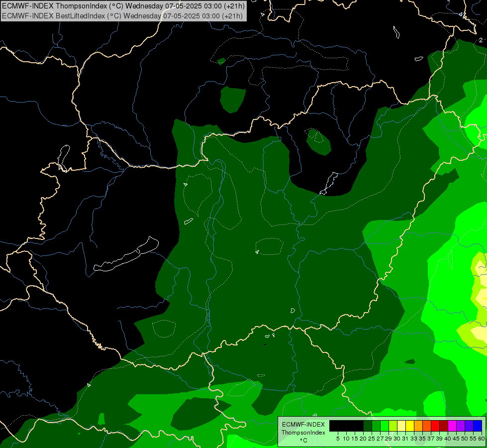Click the legend tick value 27
The image size is (487, 448).
coord(380,439)
